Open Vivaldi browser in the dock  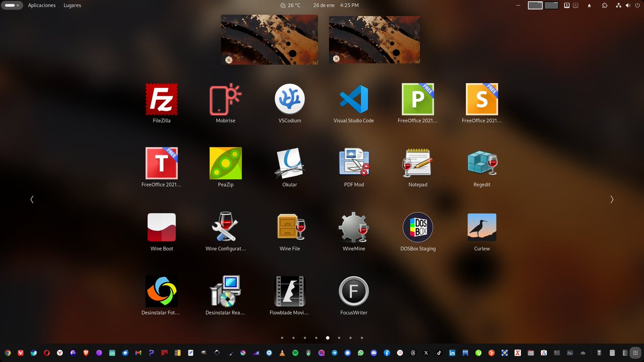point(20,353)
